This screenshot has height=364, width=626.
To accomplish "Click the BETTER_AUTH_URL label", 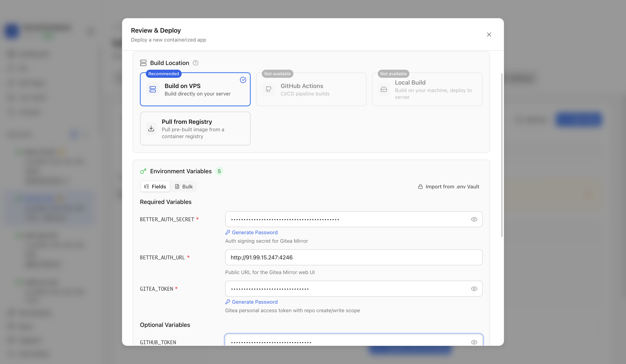I will 162,258.
